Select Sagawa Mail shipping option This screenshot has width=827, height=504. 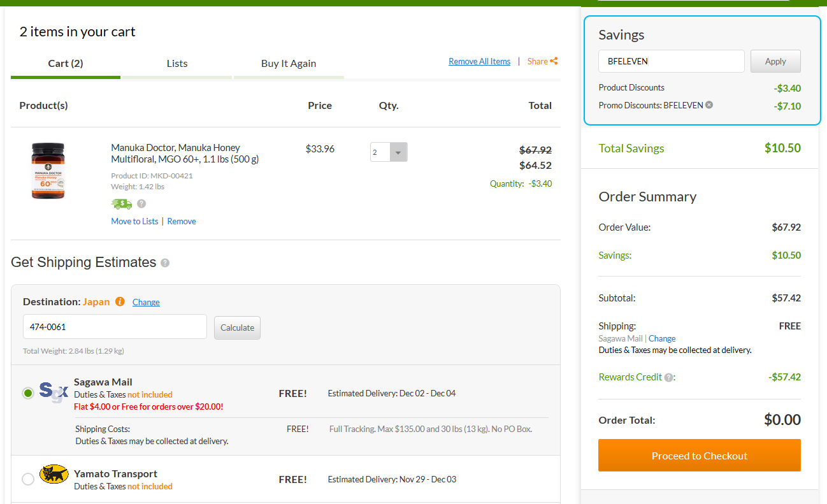(27, 393)
